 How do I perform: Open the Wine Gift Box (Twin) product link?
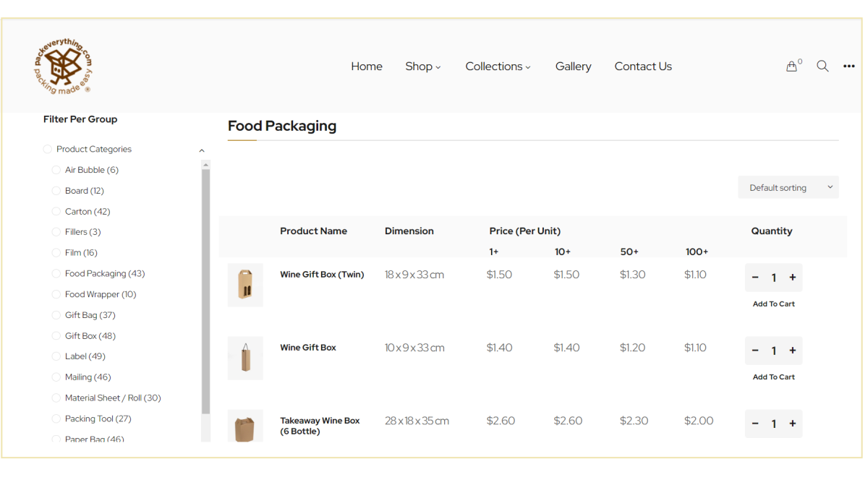click(322, 275)
